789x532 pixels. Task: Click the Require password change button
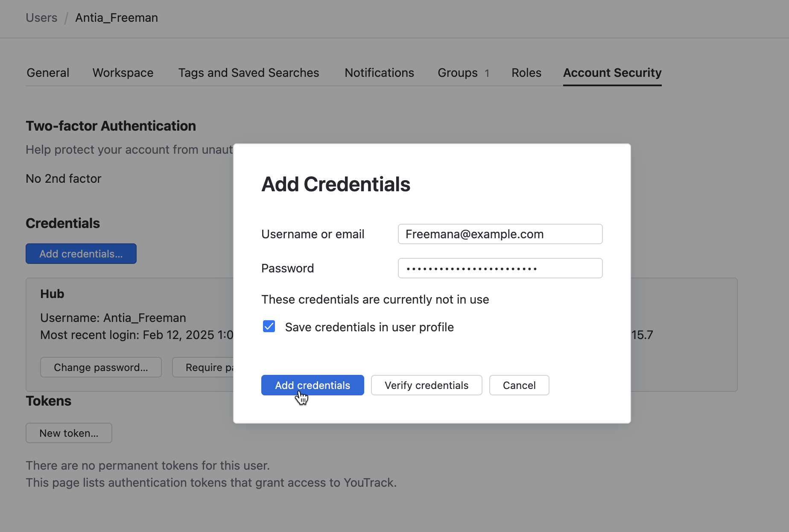pos(205,367)
